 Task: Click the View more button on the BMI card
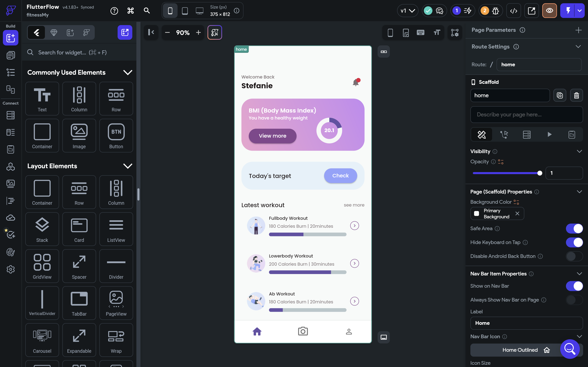(272, 136)
